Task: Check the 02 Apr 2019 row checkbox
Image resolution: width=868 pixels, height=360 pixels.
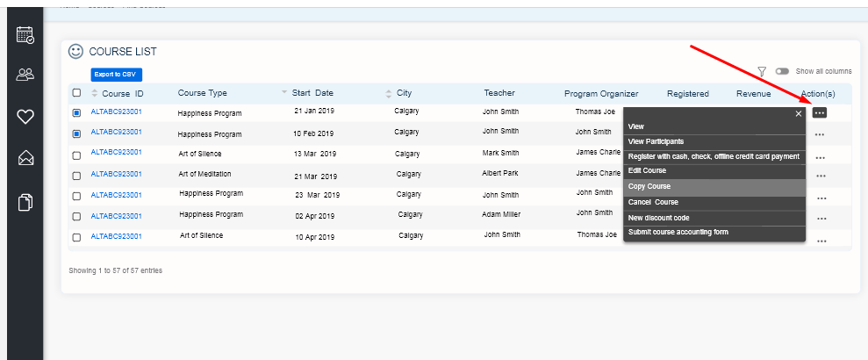Action: click(x=76, y=217)
